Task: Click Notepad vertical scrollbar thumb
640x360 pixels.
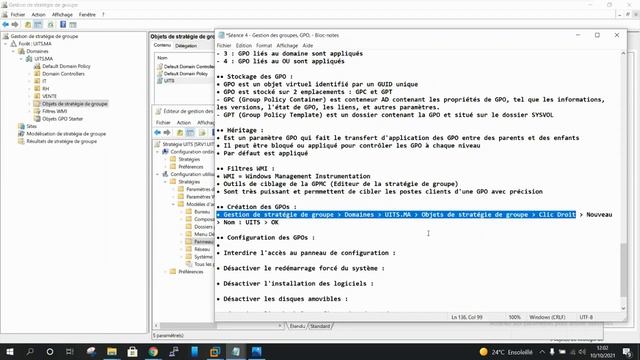Action: 623,270
